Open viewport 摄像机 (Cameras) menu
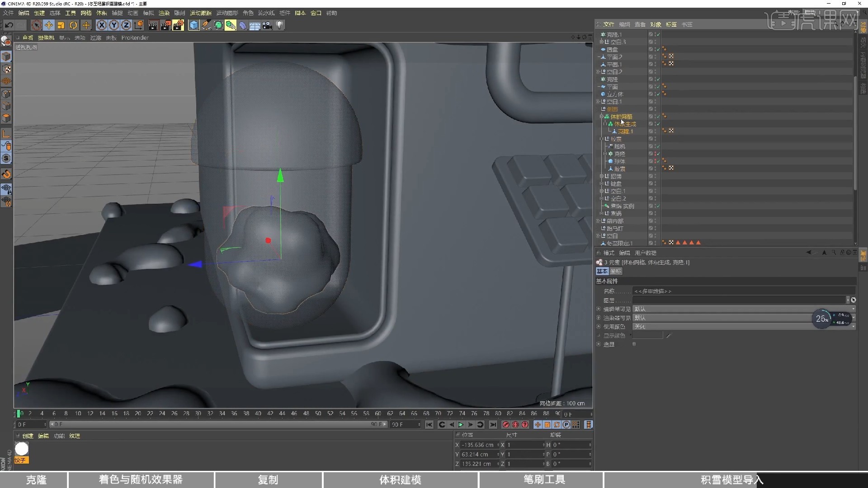 point(46,38)
